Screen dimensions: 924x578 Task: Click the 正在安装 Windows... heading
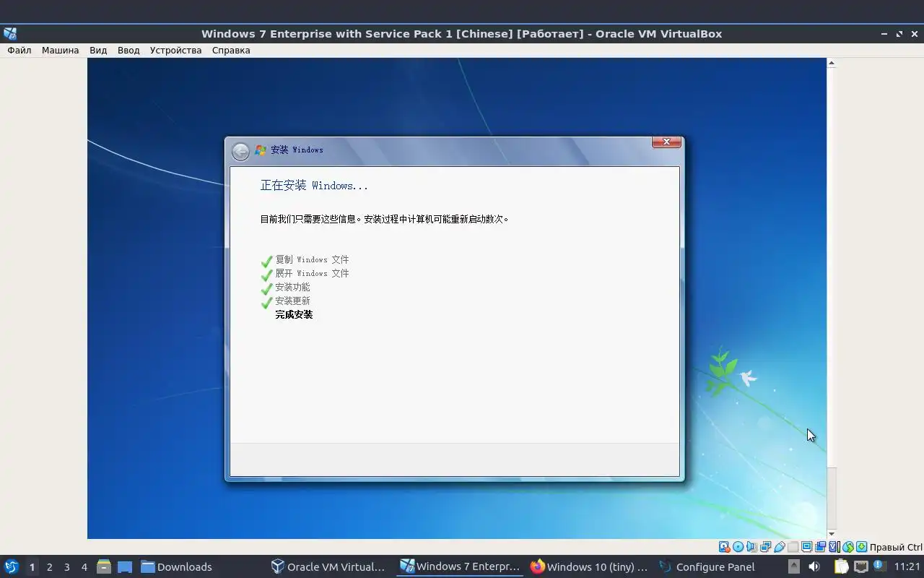tap(314, 186)
